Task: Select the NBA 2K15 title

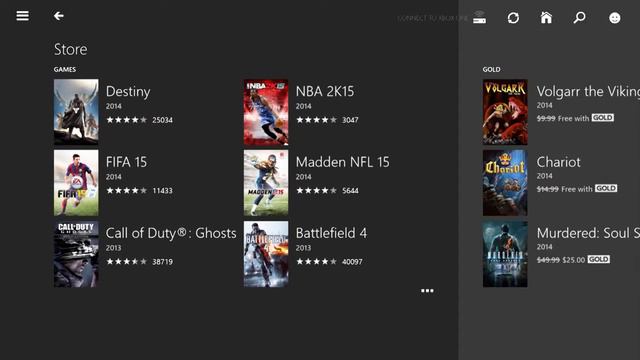Action: (x=325, y=91)
